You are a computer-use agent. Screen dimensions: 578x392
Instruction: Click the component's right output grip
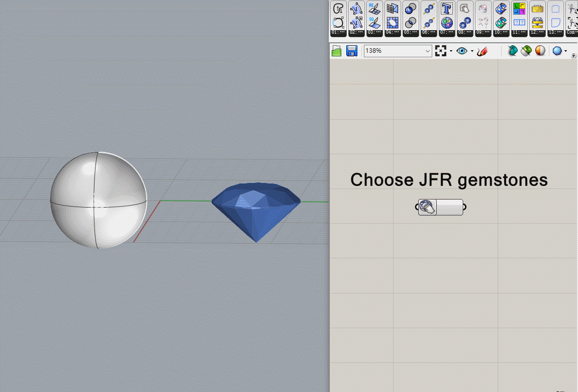(464, 207)
